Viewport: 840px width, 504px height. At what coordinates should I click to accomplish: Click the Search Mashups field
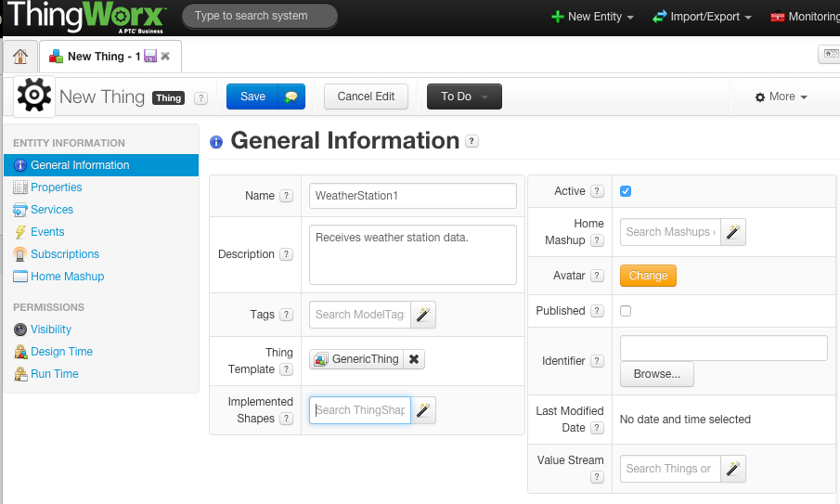pyautogui.click(x=671, y=232)
